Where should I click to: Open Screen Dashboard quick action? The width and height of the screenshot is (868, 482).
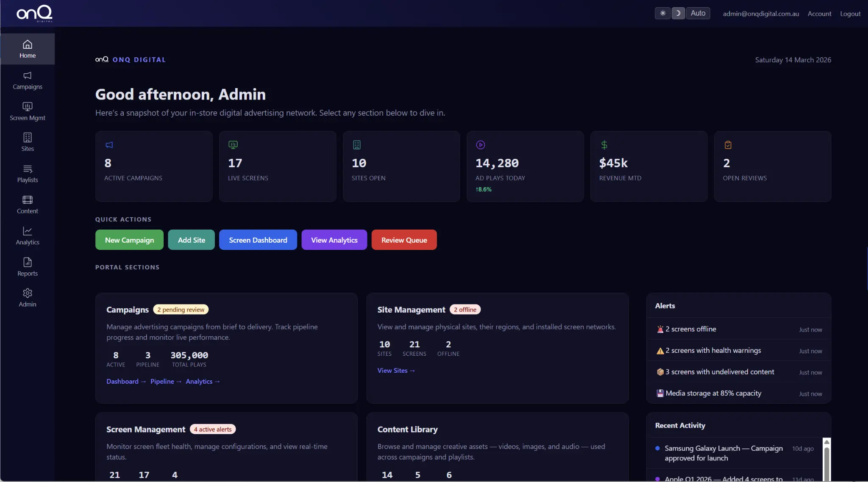258,240
